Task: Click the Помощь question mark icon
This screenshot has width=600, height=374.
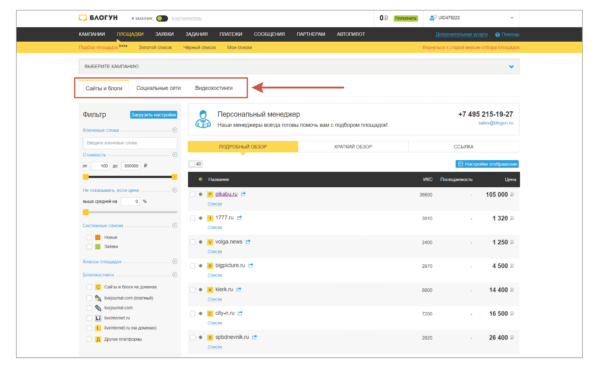Action: (497, 34)
